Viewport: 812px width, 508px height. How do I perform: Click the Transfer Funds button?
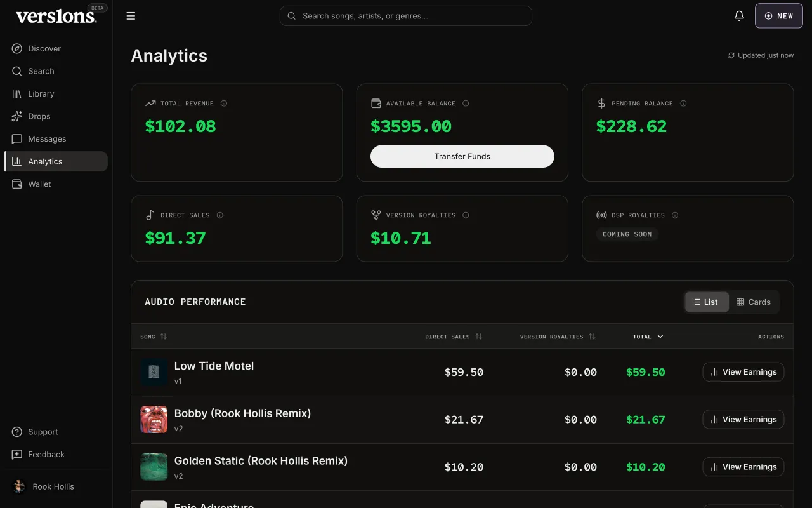pyautogui.click(x=462, y=156)
